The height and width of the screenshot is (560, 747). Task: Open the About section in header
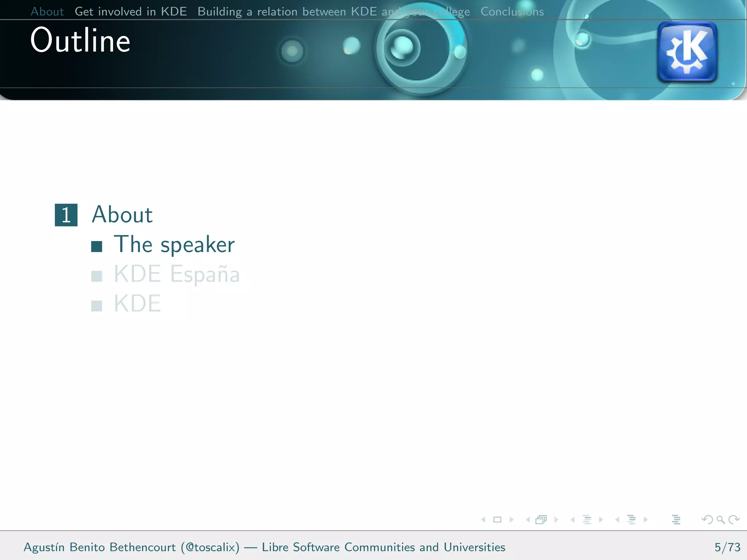(x=47, y=12)
